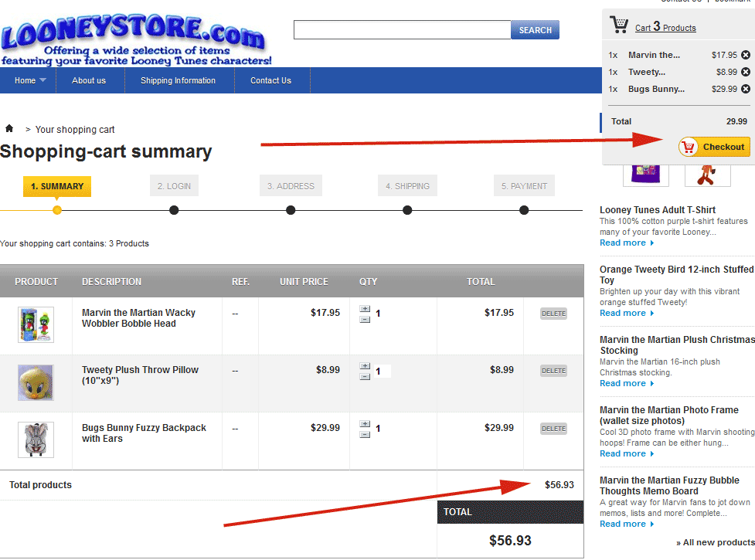
Task: Read more about Looney Tunes Adult T-Shirt
Action: [627, 243]
